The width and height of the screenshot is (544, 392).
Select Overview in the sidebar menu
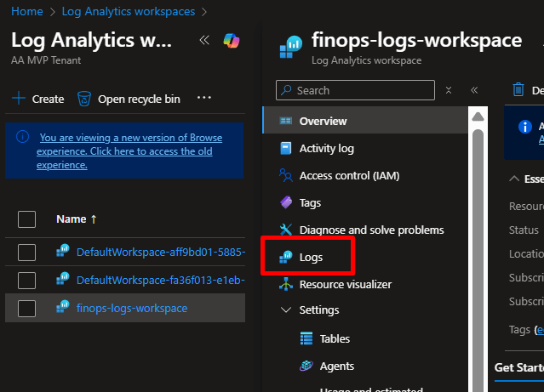click(x=323, y=121)
